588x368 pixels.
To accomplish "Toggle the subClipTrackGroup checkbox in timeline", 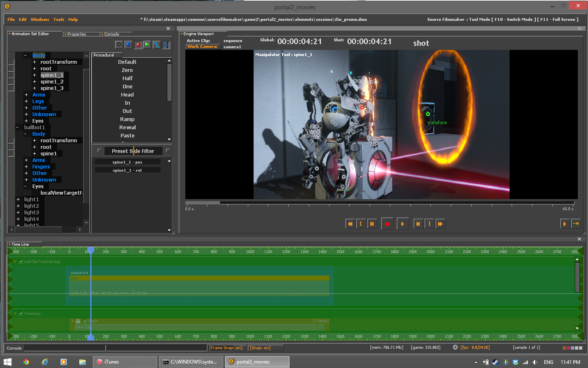I will click(21, 262).
